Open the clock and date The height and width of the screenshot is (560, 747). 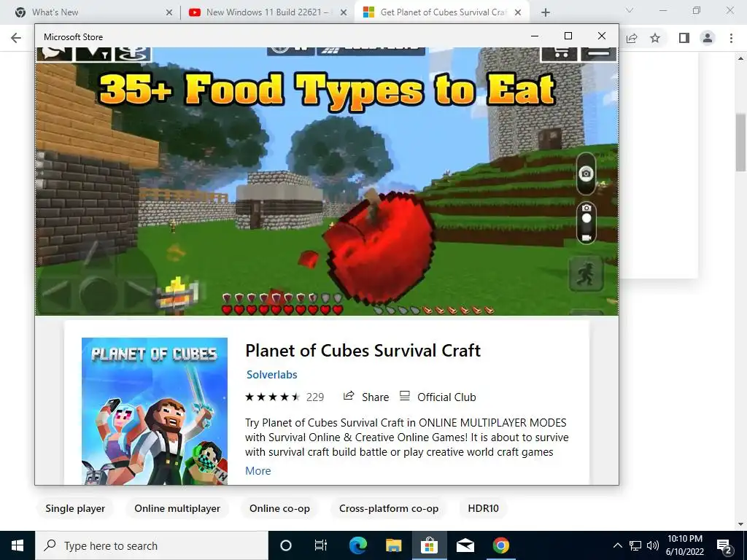[x=685, y=545]
